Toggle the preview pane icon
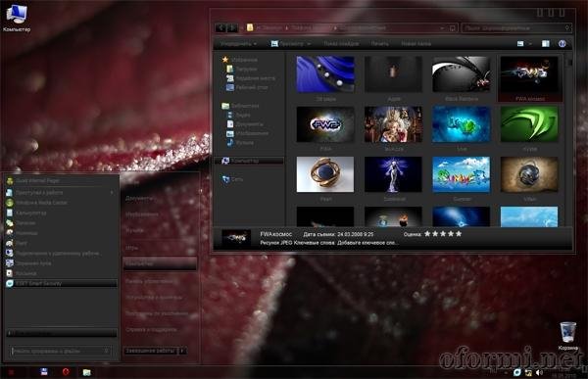 pos(546,44)
